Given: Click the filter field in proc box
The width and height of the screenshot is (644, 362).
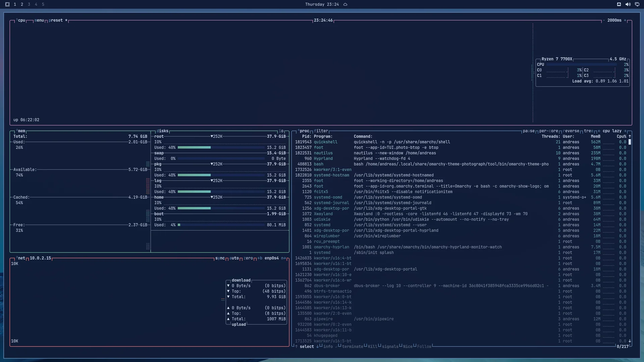Looking at the screenshot, I should pyautogui.click(x=321, y=131).
